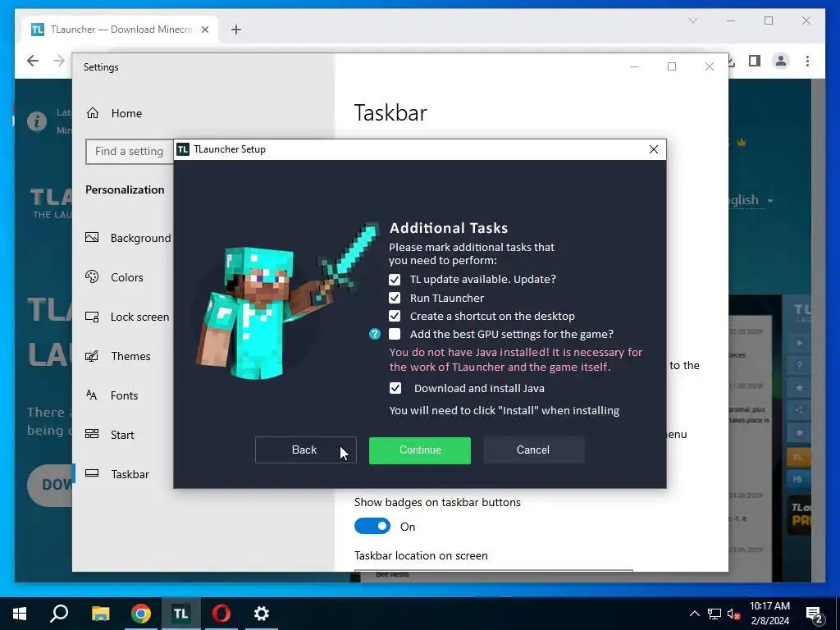Expand Chrome tab search chevron
The height and width of the screenshot is (630, 840).
point(693,21)
